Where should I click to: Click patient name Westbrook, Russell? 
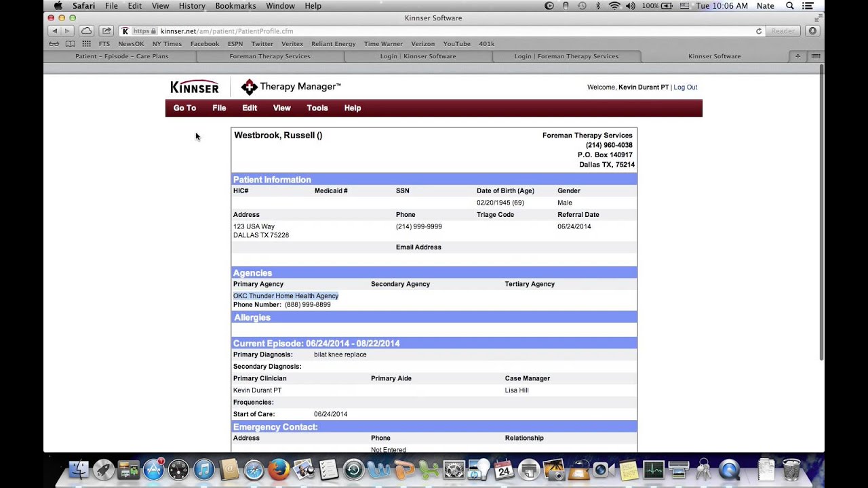pos(278,136)
